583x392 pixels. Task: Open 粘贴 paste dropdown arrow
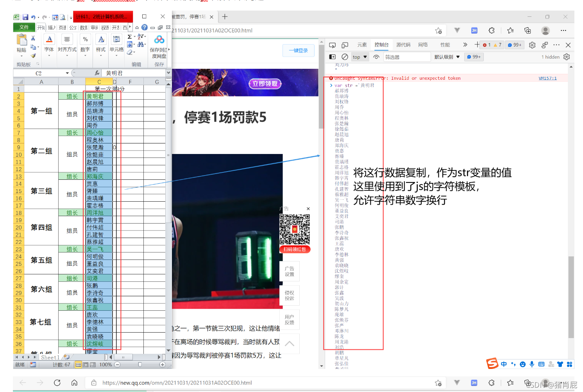(21, 55)
